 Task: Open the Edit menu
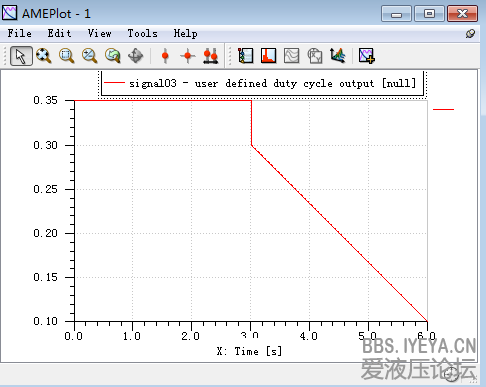point(59,33)
